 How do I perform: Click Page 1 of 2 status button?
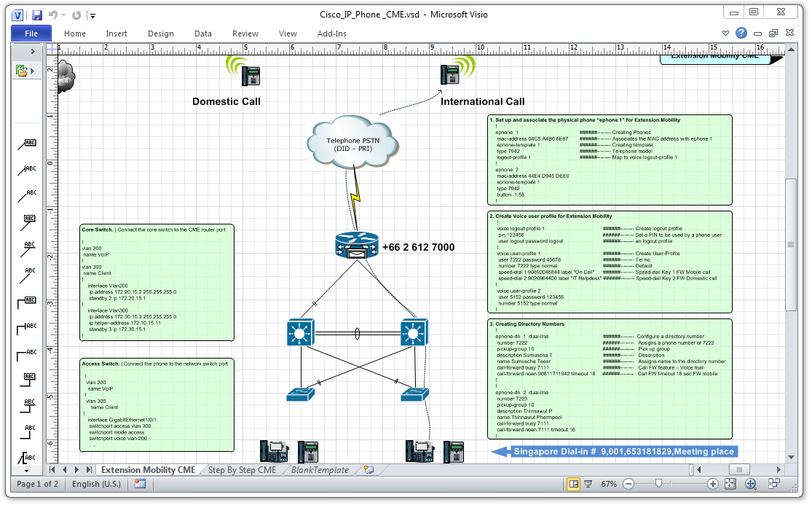37,484
